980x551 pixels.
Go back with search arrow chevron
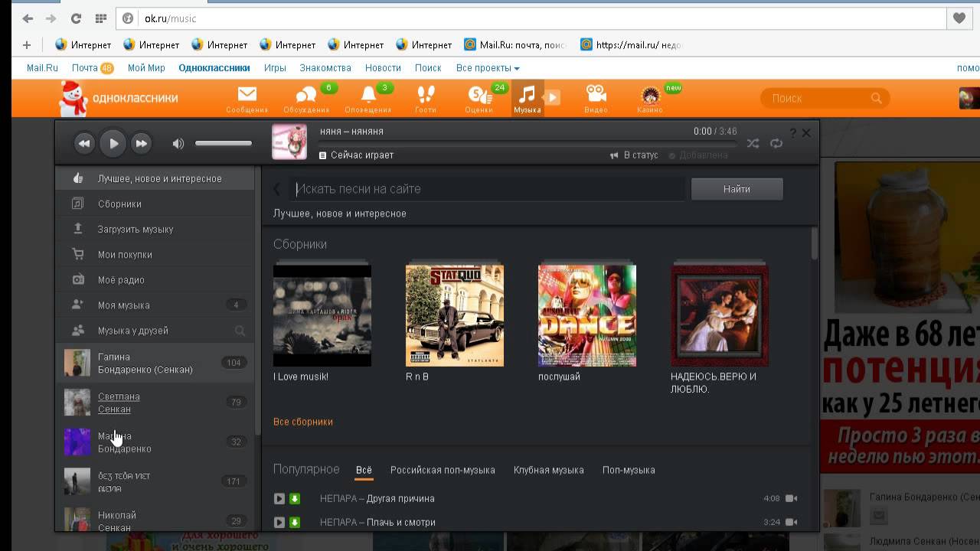coord(277,189)
